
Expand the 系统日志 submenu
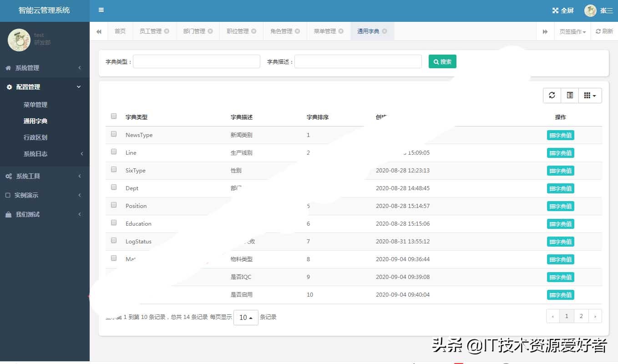(x=45, y=154)
